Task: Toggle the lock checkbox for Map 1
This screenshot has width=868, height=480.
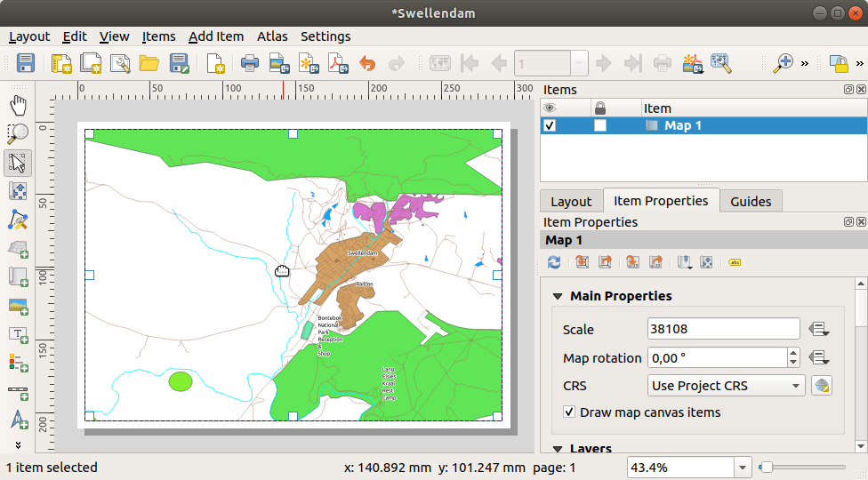Action: pos(600,126)
